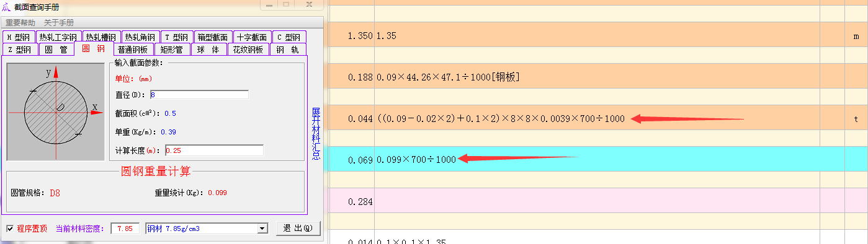
Task: Switch to the 圆 管 tab
Action: pos(56,50)
